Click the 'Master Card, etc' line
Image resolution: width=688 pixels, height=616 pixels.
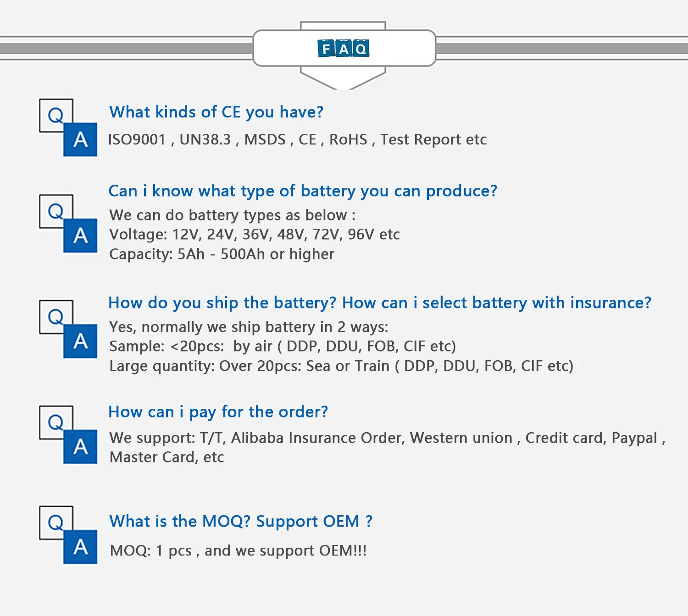click(166, 457)
